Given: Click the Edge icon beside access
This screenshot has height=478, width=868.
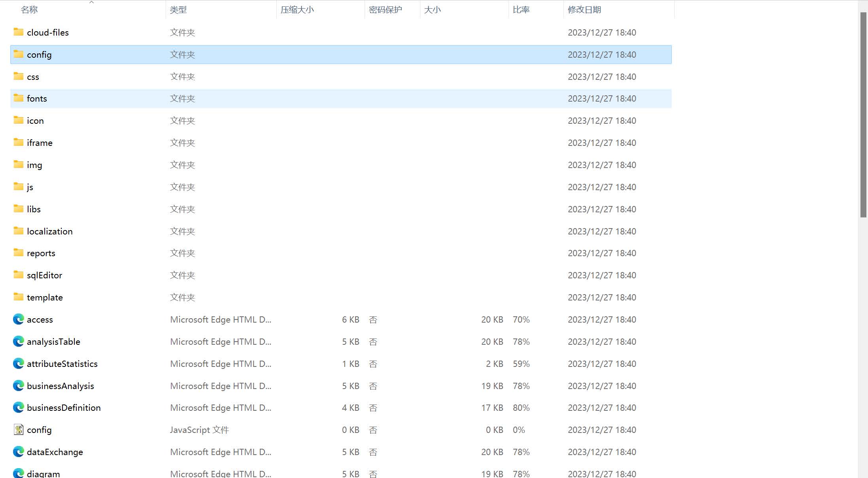Looking at the screenshot, I should [18, 319].
